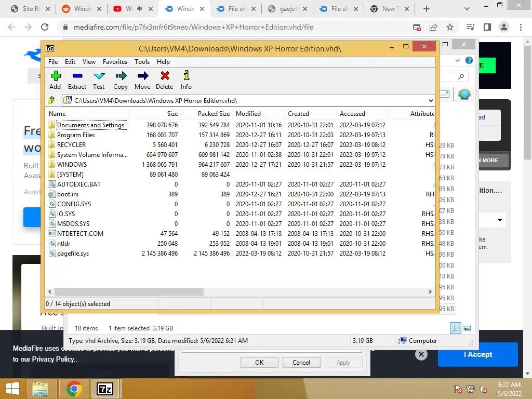Image resolution: width=532 pixels, height=399 pixels.
Task: Open the Tools menu in 7-Zip
Action: pos(142,62)
